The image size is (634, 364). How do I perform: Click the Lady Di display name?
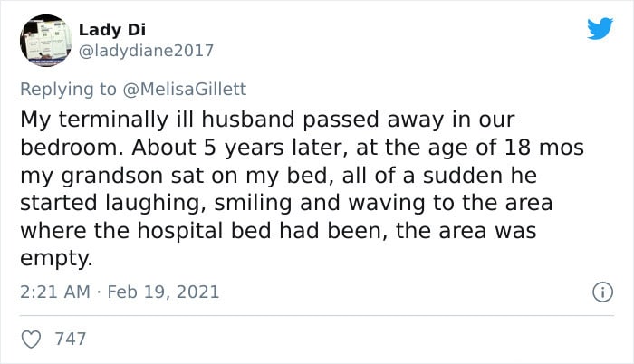(112, 30)
